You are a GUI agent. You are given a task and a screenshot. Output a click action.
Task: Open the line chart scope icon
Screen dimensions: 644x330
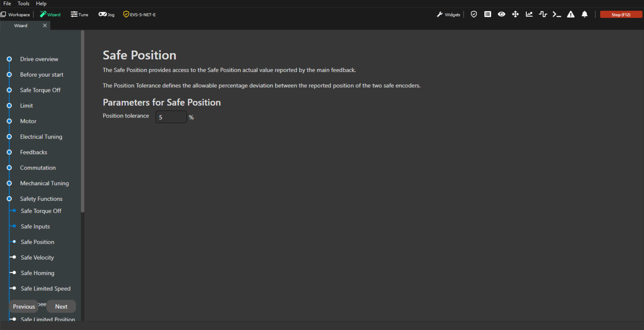pos(529,14)
